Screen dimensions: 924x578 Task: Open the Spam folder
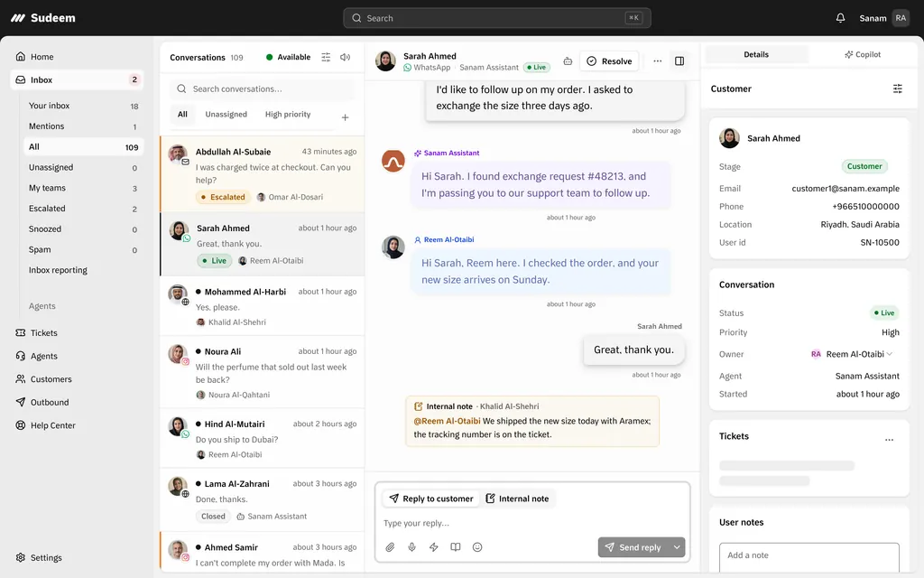(83, 250)
